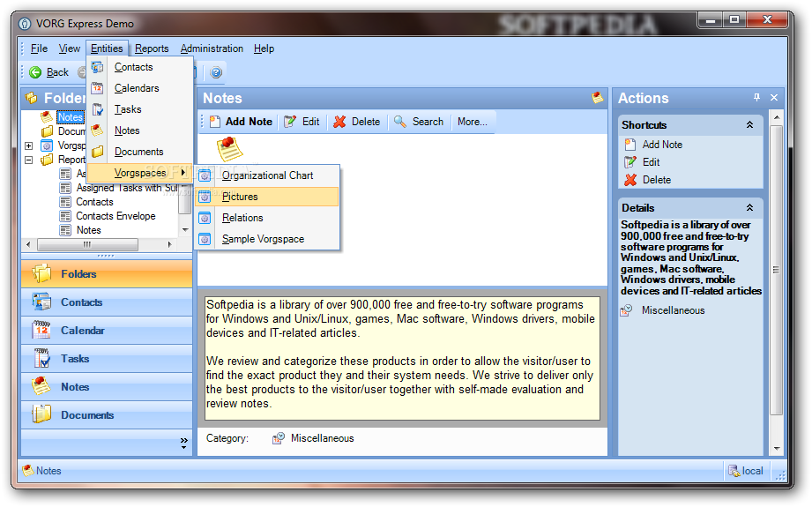This screenshot has height=507, width=812.
Task: Click the Contacts navigation pane icon
Action: click(41, 302)
